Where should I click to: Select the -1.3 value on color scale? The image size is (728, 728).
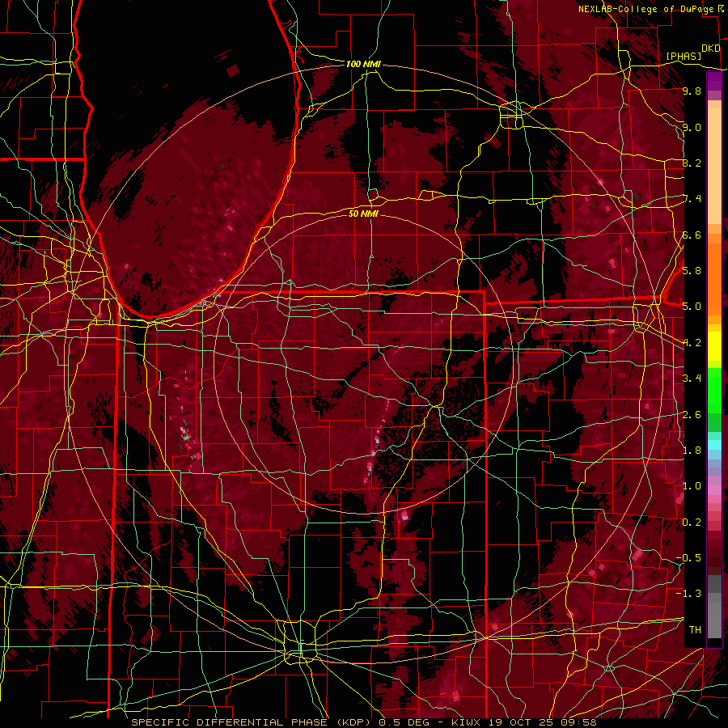pos(689,594)
